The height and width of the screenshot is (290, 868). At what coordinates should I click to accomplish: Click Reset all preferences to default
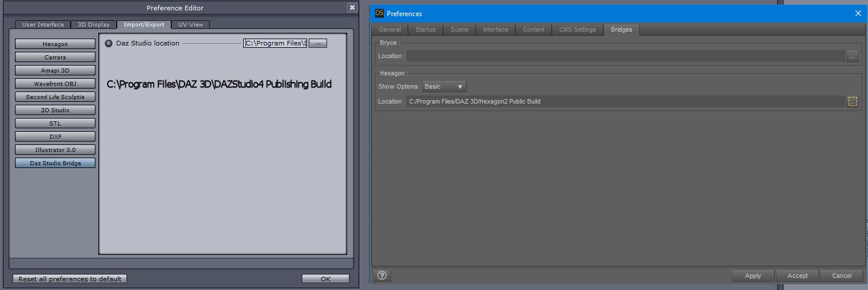[x=70, y=278]
